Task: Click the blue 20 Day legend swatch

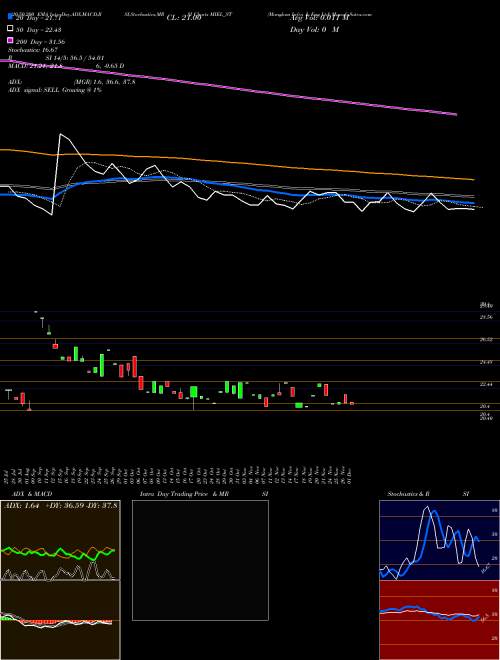Action: (x=10, y=17)
